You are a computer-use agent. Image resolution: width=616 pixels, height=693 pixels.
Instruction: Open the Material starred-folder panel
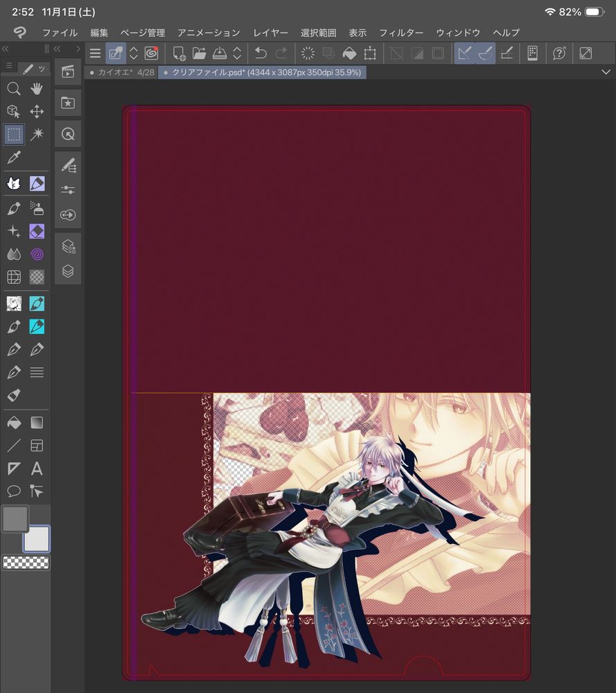pos(68,103)
